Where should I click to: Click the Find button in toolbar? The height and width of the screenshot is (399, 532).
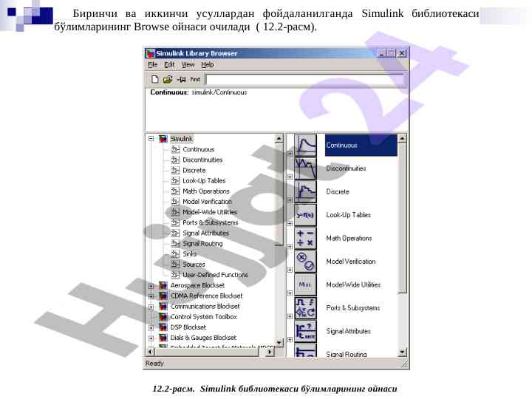click(x=195, y=79)
